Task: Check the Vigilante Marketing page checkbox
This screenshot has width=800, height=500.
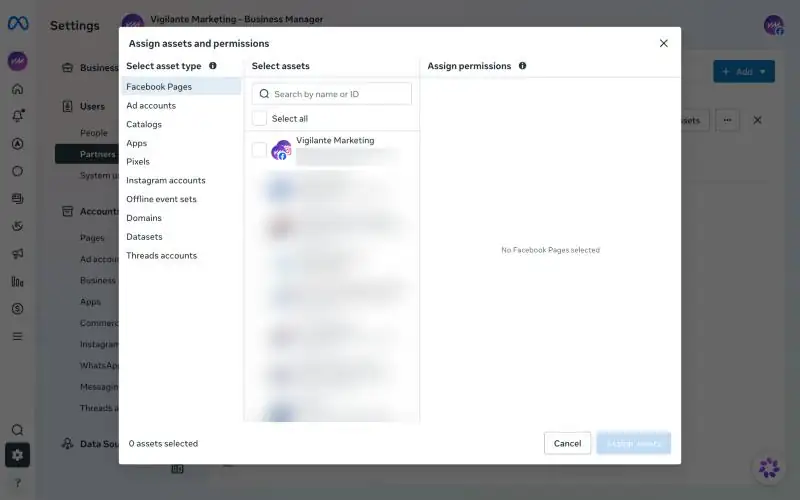Action: pyautogui.click(x=259, y=150)
